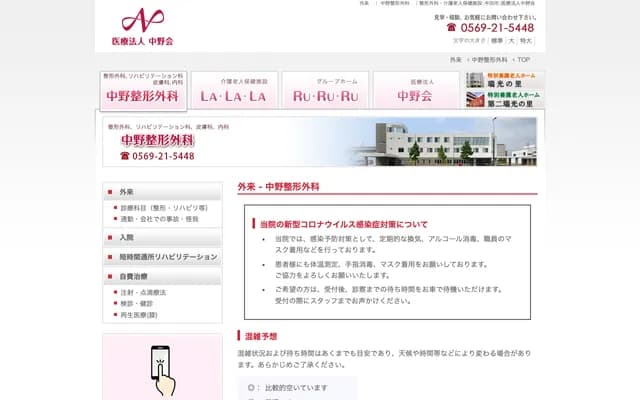Click the banner phone number 0569-21-5448
The width and height of the screenshot is (640, 400).
pos(163,156)
